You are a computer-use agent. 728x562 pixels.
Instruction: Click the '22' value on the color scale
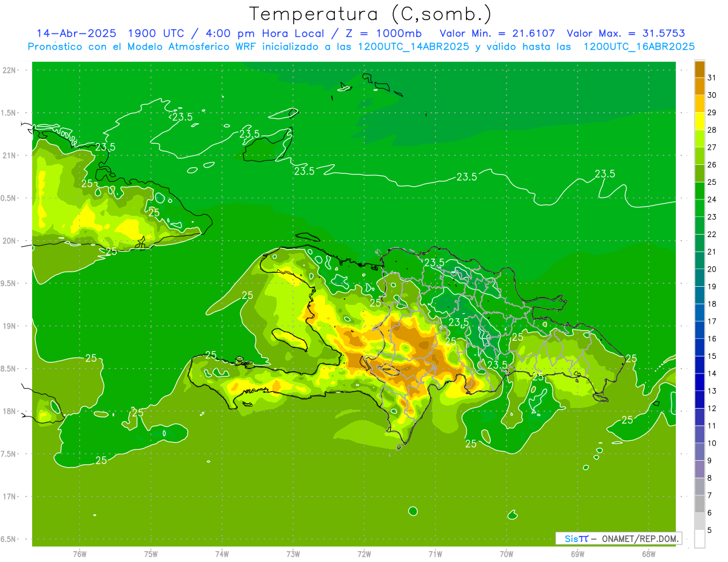point(713,234)
